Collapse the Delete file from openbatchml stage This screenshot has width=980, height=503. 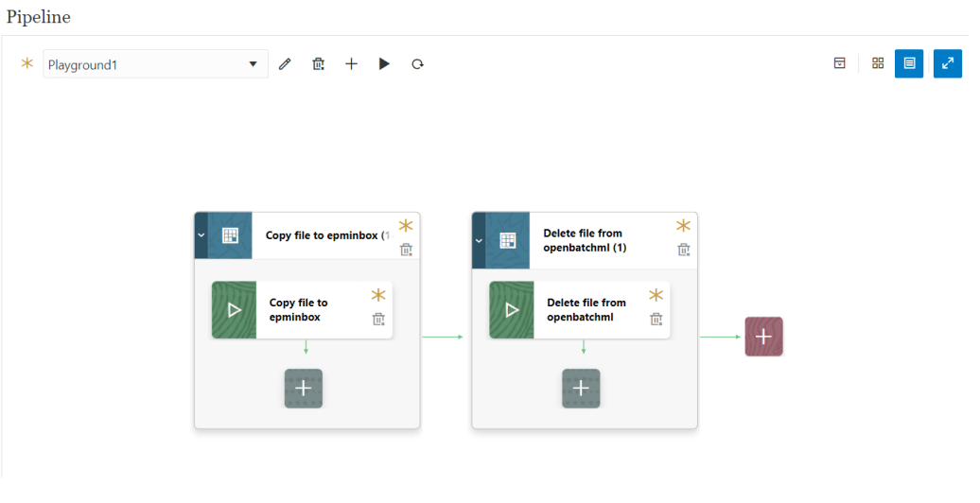coord(479,240)
